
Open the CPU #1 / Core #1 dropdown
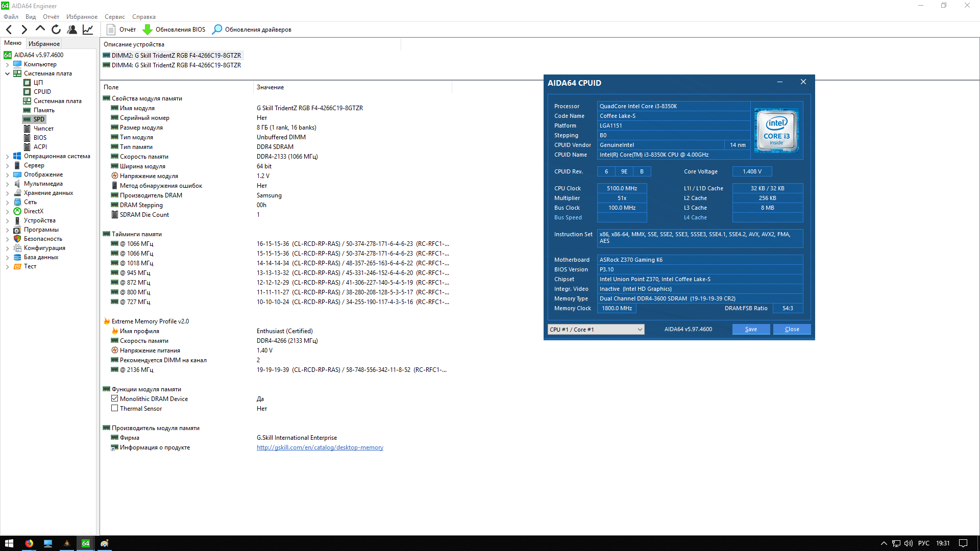click(596, 330)
